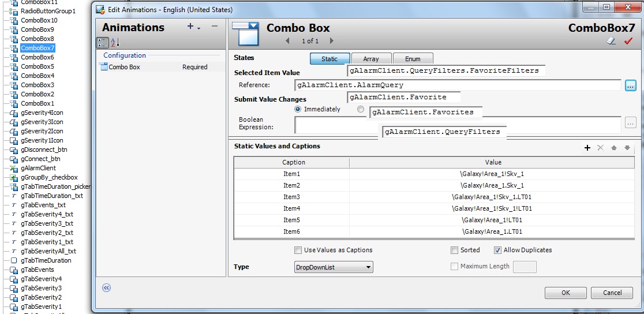This screenshot has height=314, width=644.
Task: Open reference browser with ellipsis button
Action: tap(630, 85)
